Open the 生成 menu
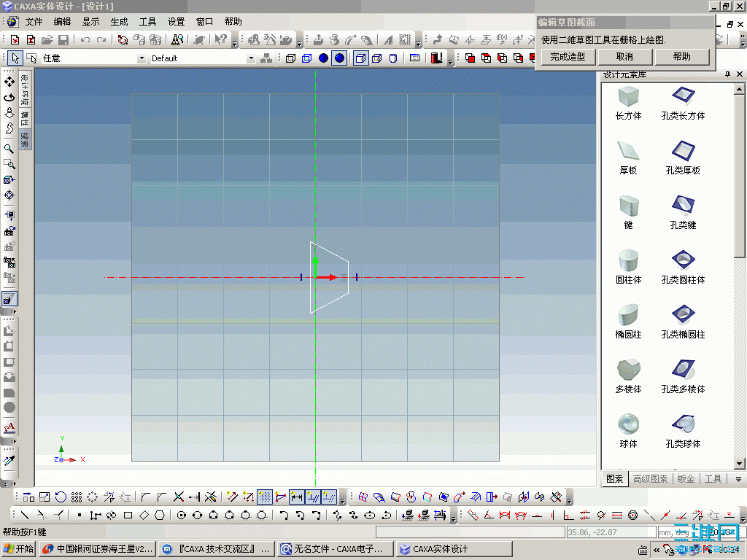This screenshot has height=560, width=747. click(119, 21)
